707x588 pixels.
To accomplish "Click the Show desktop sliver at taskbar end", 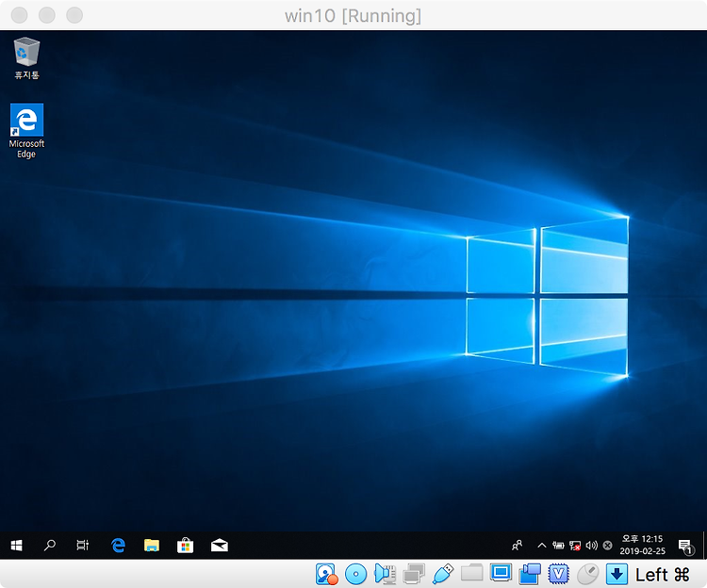I will [705, 546].
